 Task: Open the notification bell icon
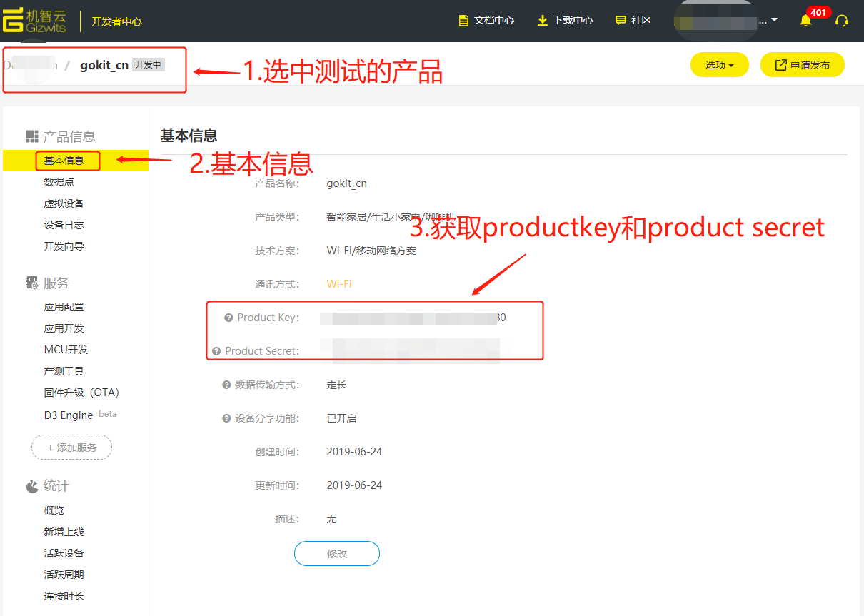pyautogui.click(x=805, y=21)
